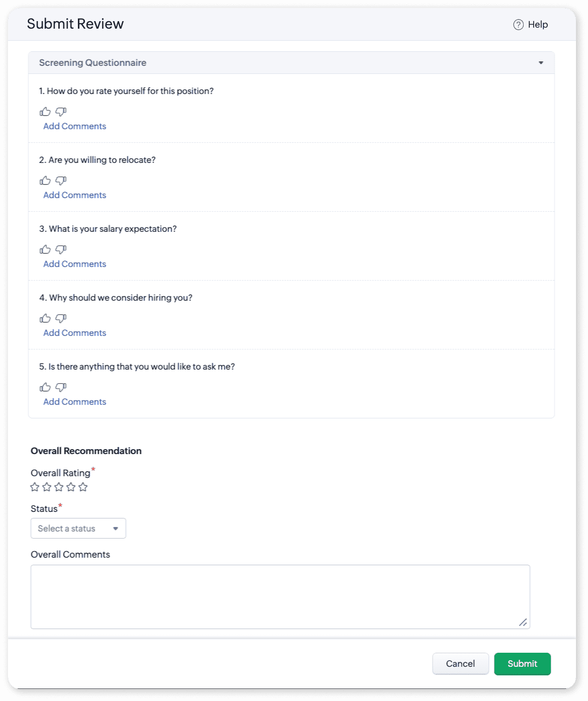Set overall rating to five stars
588x701 pixels.
[x=83, y=487]
